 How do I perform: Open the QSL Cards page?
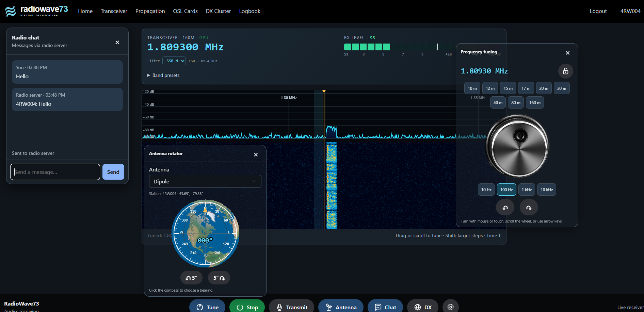(x=185, y=11)
